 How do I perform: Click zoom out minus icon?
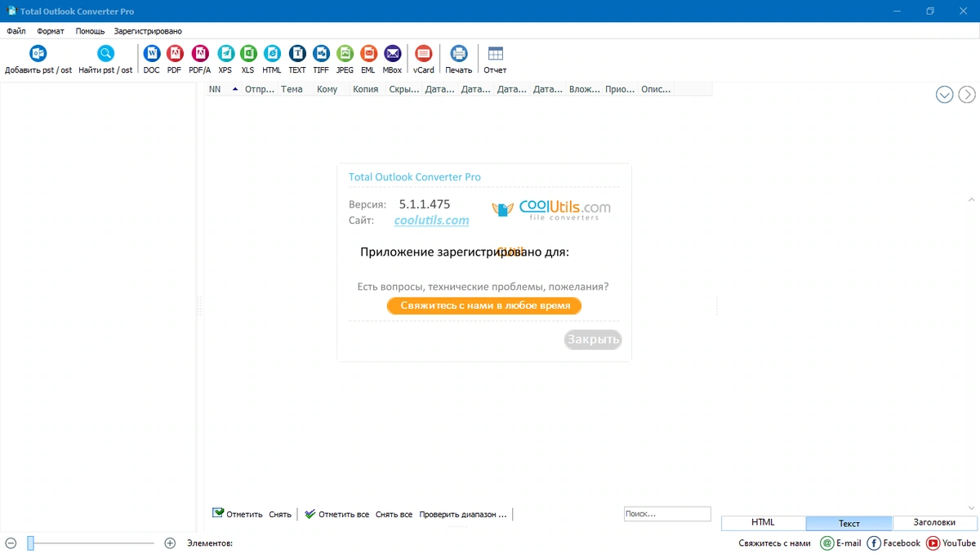(x=11, y=543)
